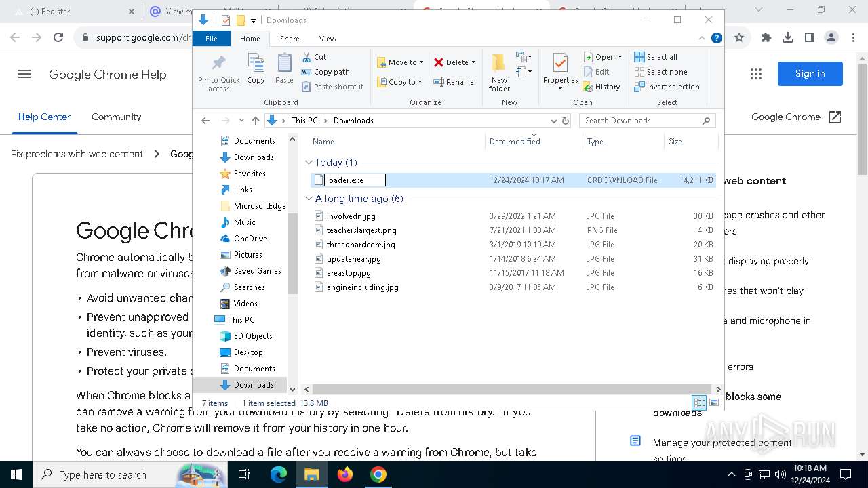
Task: Open the File menu tab
Action: coord(212,39)
